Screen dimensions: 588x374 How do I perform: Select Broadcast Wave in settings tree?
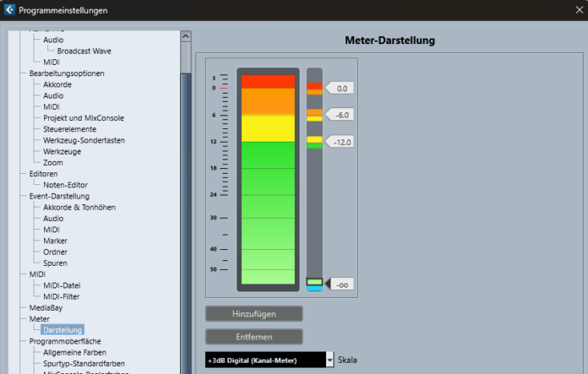pos(84,51)
